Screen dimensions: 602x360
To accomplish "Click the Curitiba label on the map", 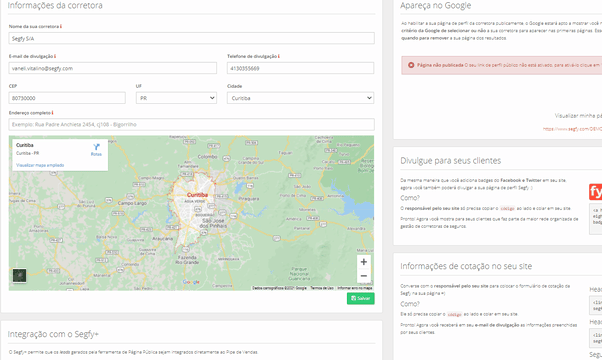I will (197, 195).
